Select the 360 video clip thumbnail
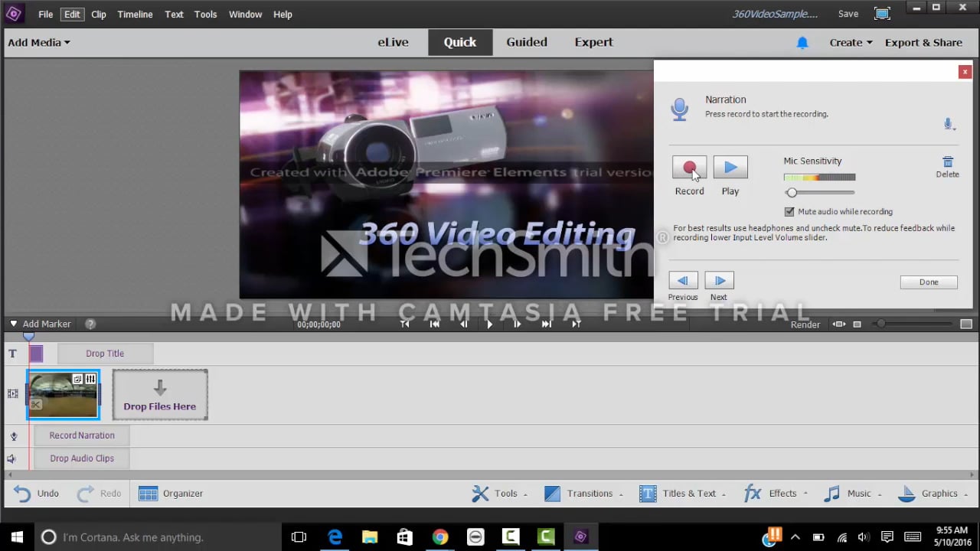This screenshot has width=980, height=551. pyautogui.click(x=63, y=395)
